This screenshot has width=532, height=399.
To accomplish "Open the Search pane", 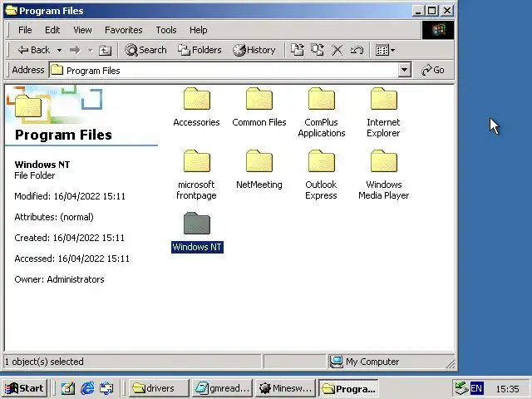I will pyautogui.click(x=145, y=50).
